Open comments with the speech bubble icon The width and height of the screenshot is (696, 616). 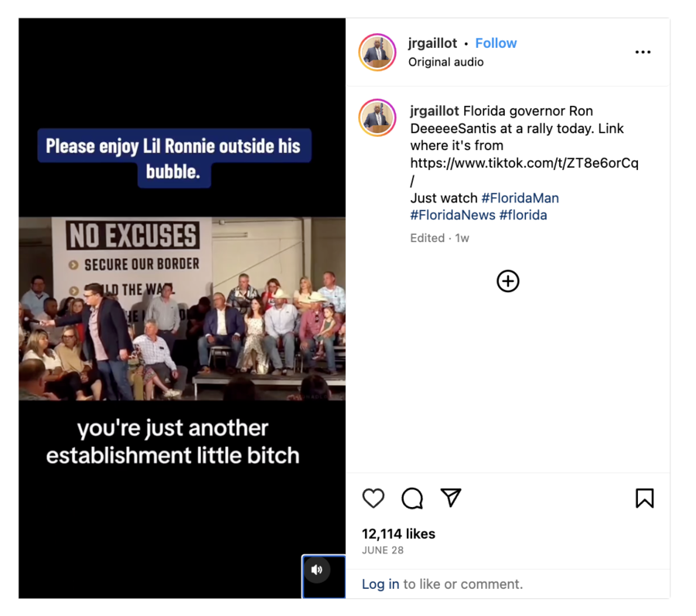point(412,498)
